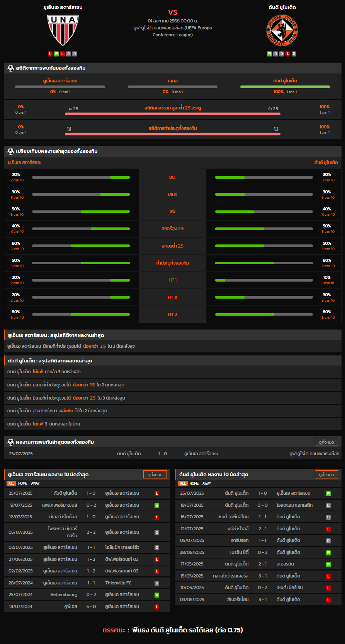Click soccer ball icon beside recent form comparison header
The height and width of the screenshot is (644, 345).
(x=11, y=151)
